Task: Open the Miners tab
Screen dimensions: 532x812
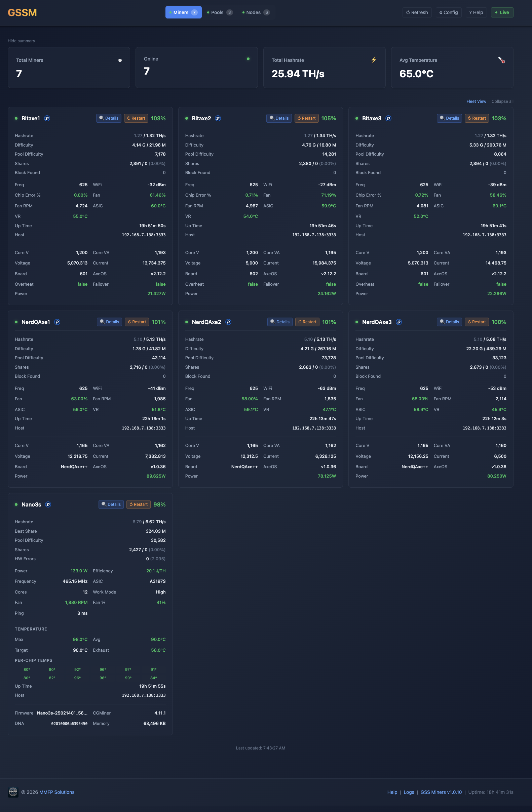Action: coord(183,12)
